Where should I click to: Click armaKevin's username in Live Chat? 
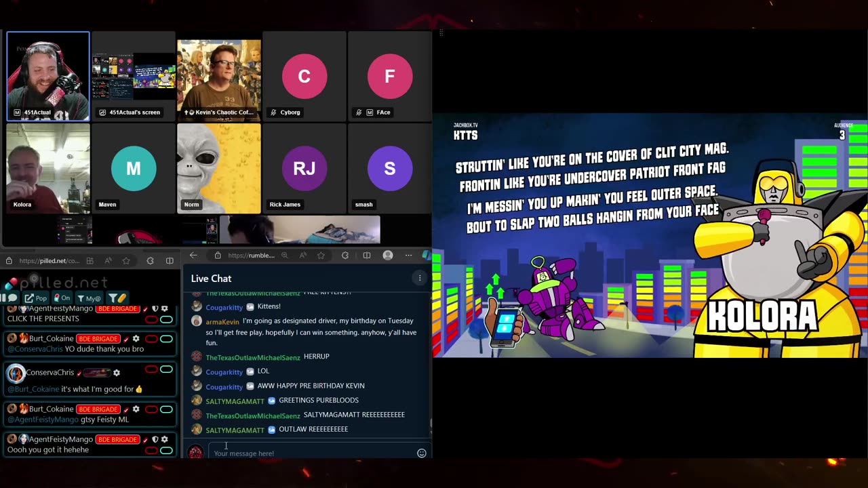coord(222,322)
